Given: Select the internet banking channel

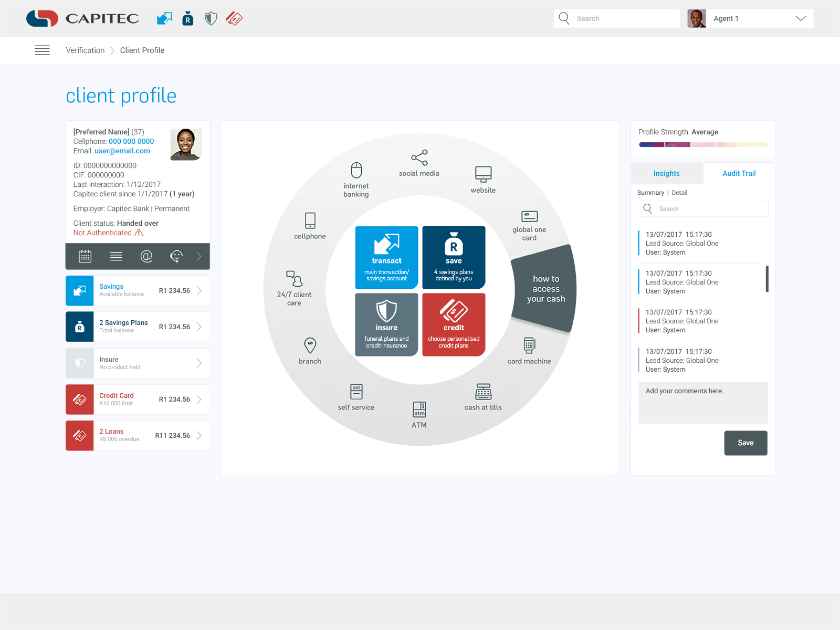Looking at the screenshot, I should (x=356, y=180).
